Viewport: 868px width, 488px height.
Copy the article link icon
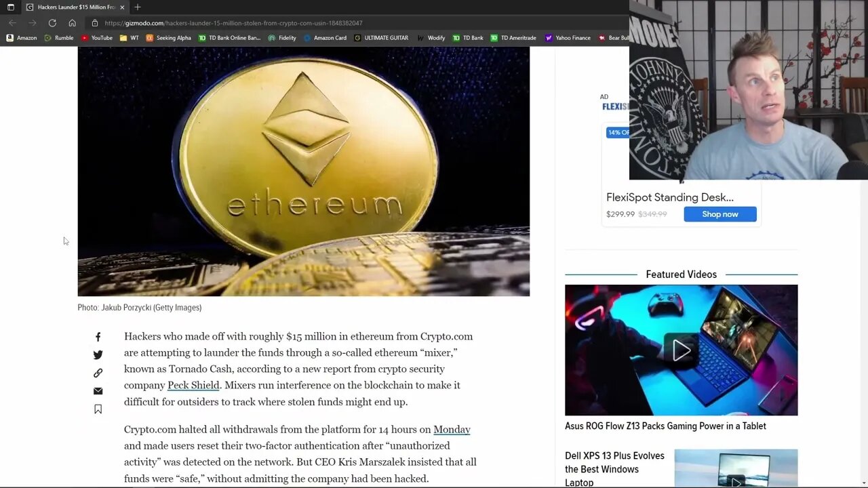click(x=98, y=373)
